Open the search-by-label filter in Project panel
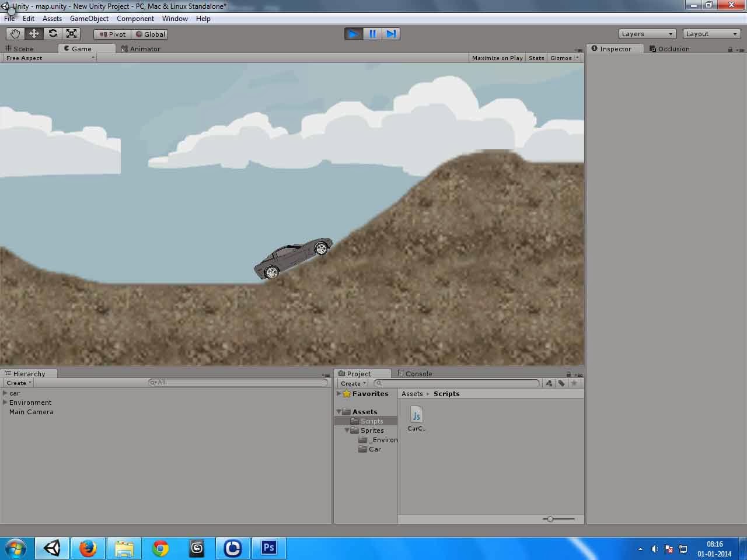The height and width of the screenshot is (560, 747). 561,383
